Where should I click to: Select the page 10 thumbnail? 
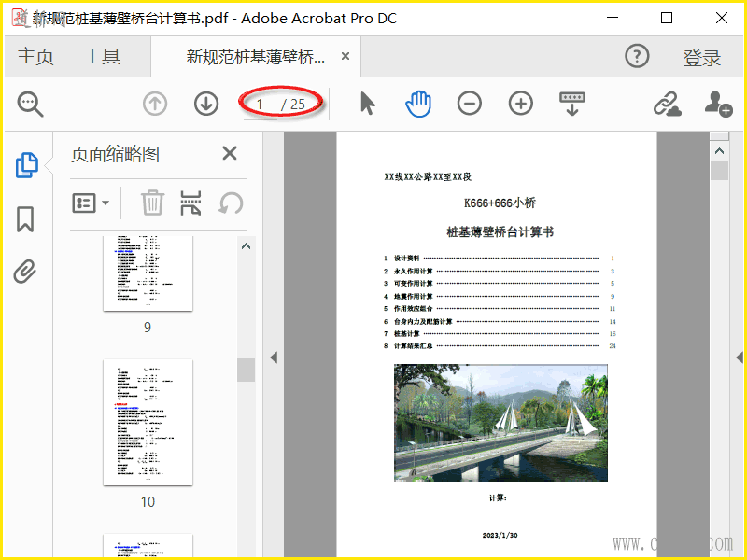click(x=148, y=423)
